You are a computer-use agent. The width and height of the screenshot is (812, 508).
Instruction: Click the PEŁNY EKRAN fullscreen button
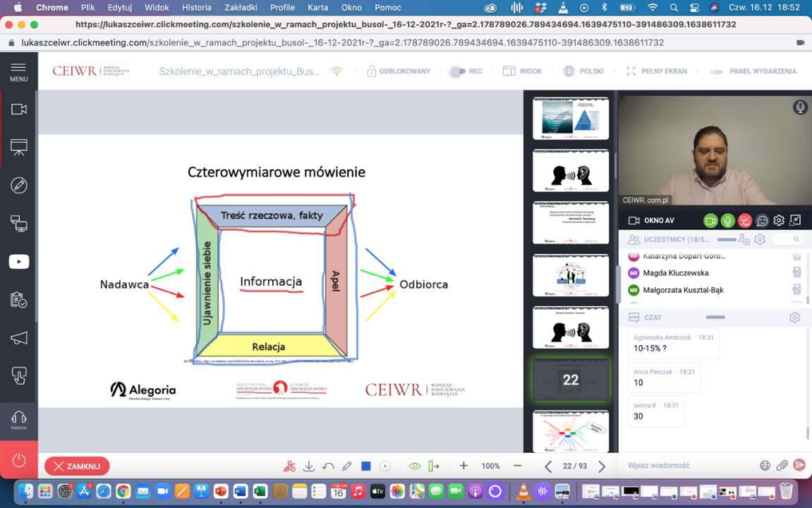656,71
